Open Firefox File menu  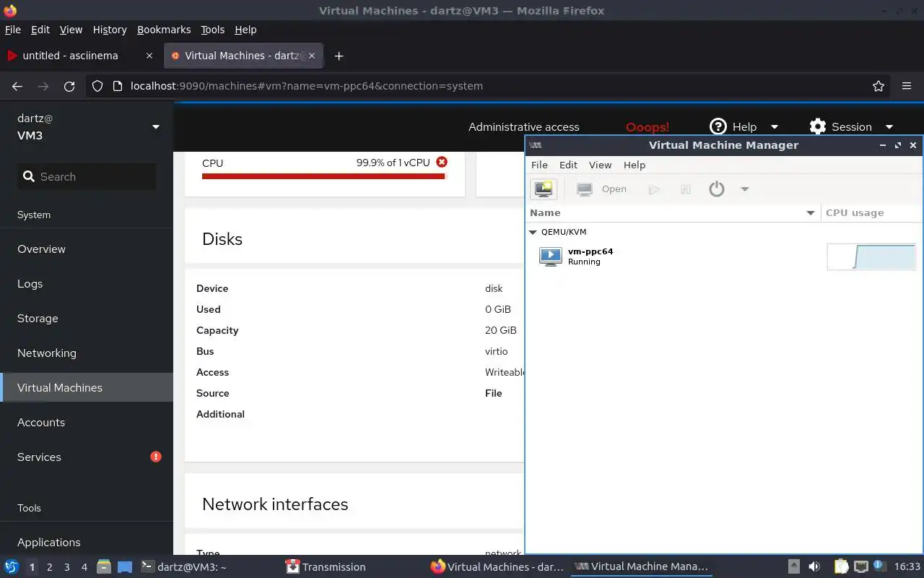tap(13, 30)
